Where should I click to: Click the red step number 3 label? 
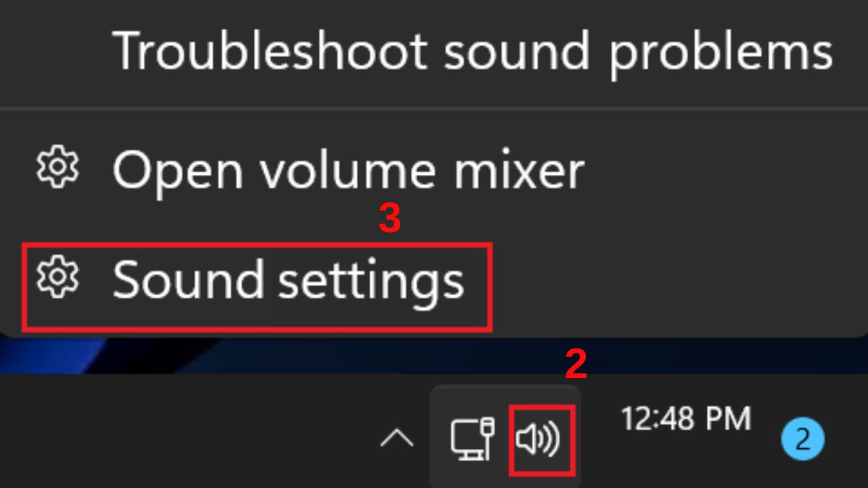pos(389,220)
